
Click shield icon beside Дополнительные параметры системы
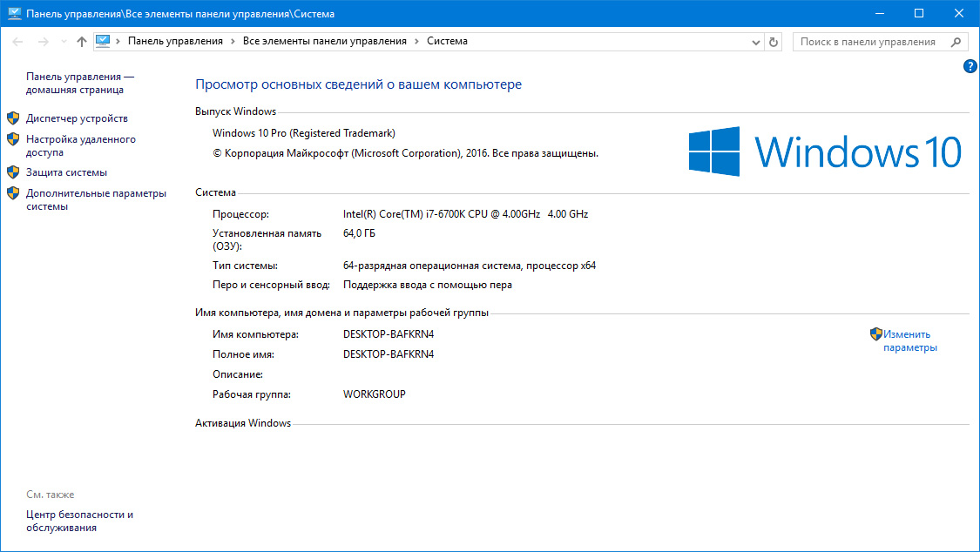pyautogui.click(x=13, y=193)
